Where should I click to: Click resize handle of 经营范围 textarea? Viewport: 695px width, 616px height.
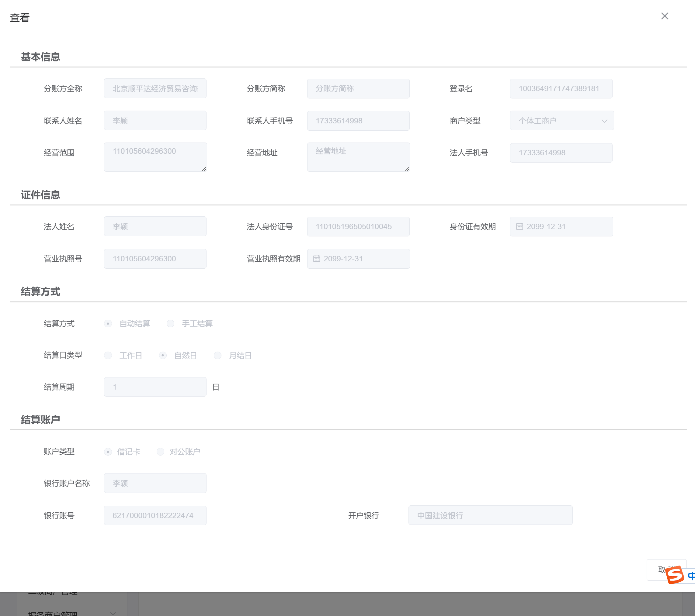click(x=204, y=169)
